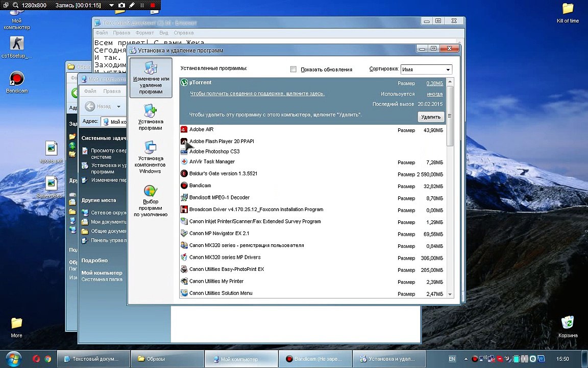Click taskbar clock 15:50
588x368 pixels.
[562, 359]
